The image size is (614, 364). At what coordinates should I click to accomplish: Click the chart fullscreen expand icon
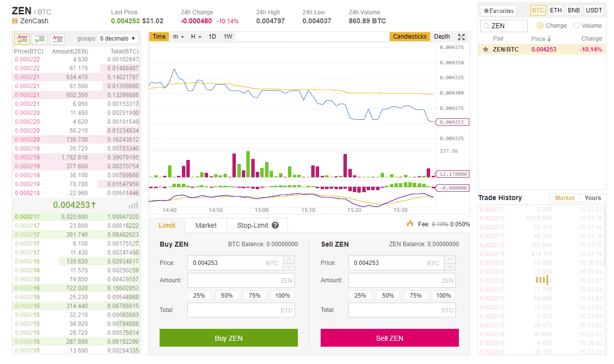461,37
